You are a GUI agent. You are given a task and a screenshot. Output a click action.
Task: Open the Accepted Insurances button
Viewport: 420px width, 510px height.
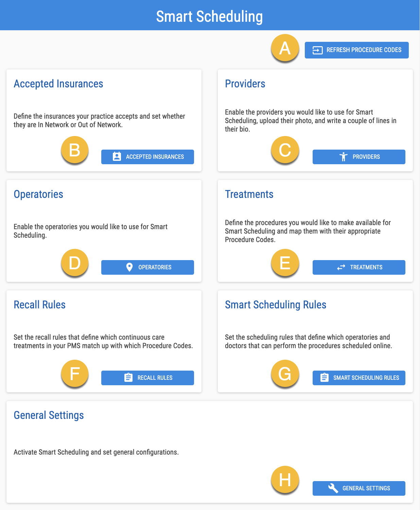[147, 157]
